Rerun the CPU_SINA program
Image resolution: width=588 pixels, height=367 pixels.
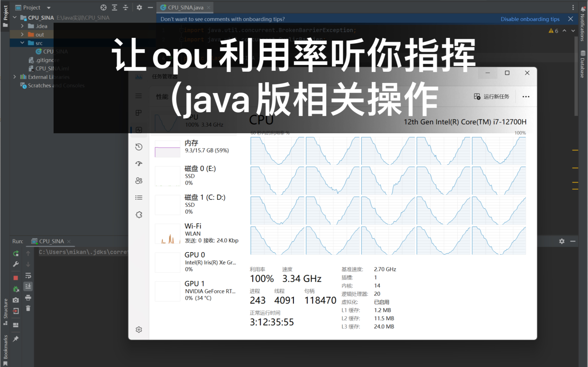(x=16, y=254)
